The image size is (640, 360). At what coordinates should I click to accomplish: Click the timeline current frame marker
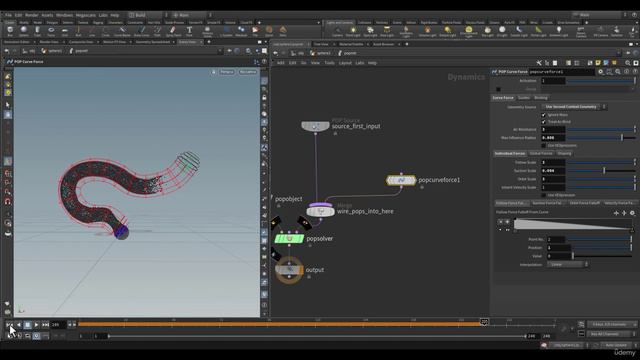484,322
